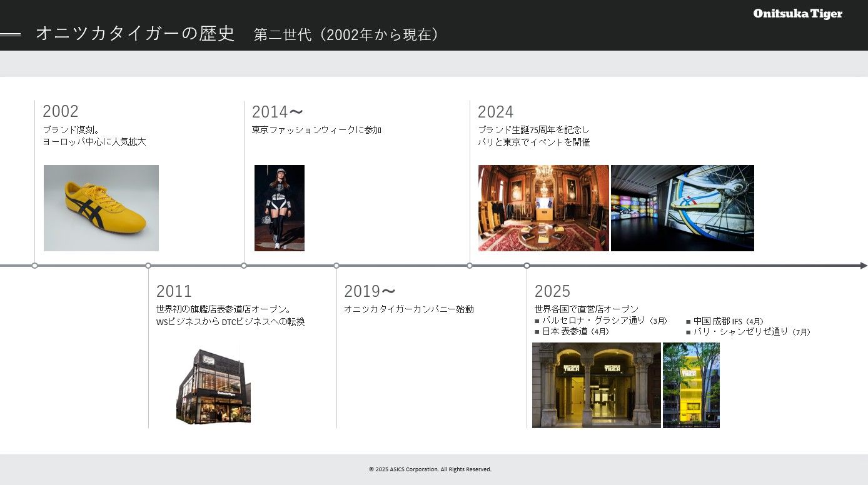Select the 2025 timeline marker dot
Image resolution: width=868 pixels, height=485 pixels.
coord(527,266)
